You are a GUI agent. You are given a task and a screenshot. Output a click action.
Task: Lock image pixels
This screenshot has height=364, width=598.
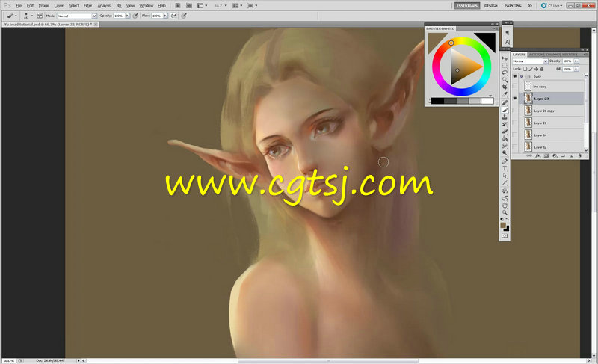(x=531, y=69)
